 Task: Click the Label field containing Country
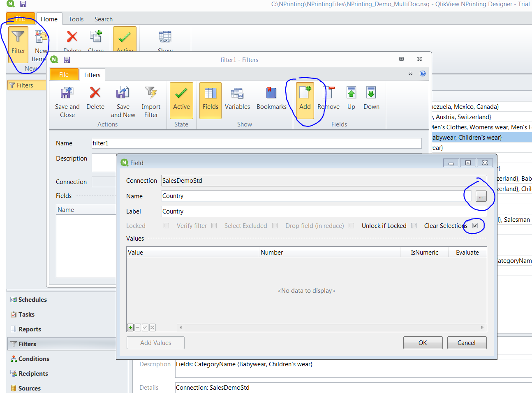pos(324,211)
